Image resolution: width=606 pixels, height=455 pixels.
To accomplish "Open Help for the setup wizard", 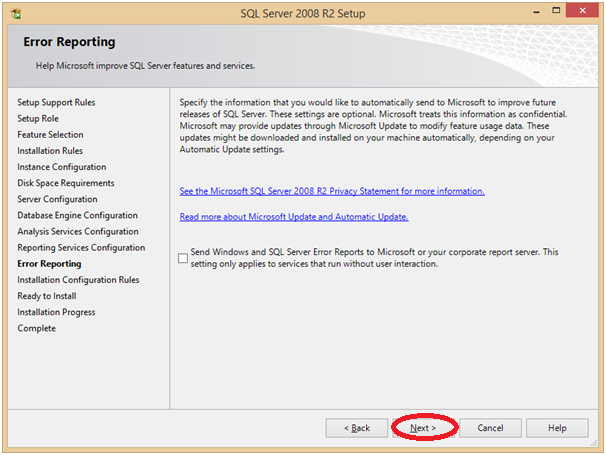I will pos(557,428).
